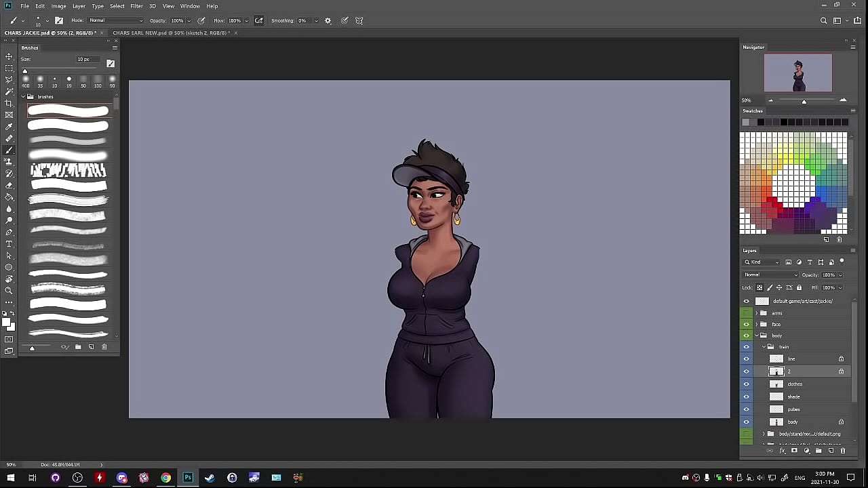Image resolution: width=868 pixels, height=488 pixels.
Task: Hide the face group layer
Action: pyautogui.click(x=747, y=325)
